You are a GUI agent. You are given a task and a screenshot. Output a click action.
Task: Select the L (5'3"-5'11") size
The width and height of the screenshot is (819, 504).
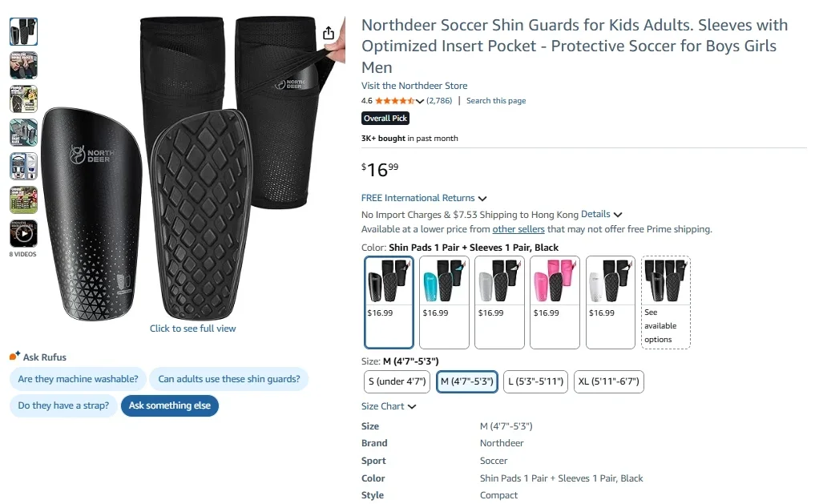click(x=535, y=381)
